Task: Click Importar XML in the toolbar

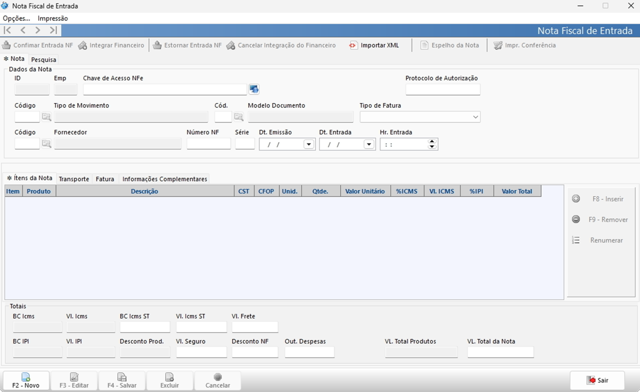Action: pyautogui.click(x=374, y=45)
